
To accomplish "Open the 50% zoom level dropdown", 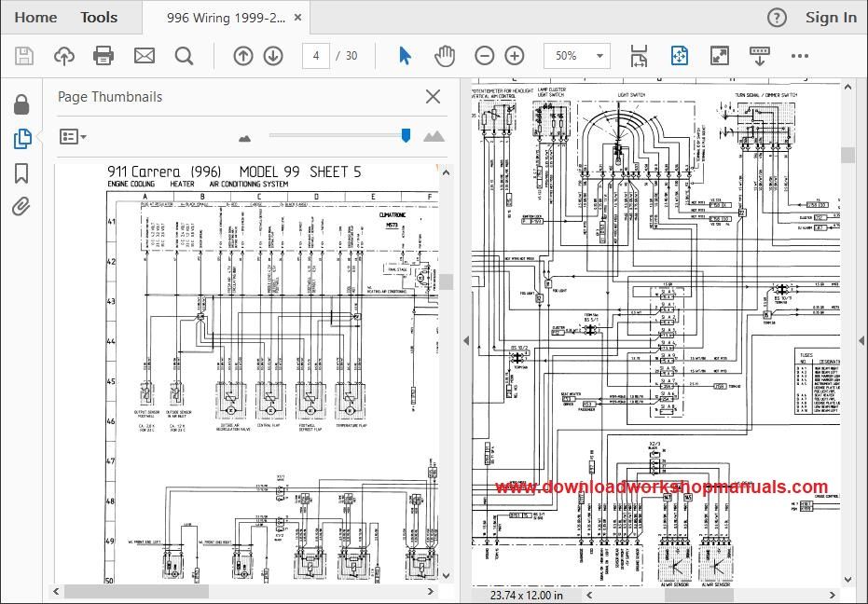I will coord(577,56).
